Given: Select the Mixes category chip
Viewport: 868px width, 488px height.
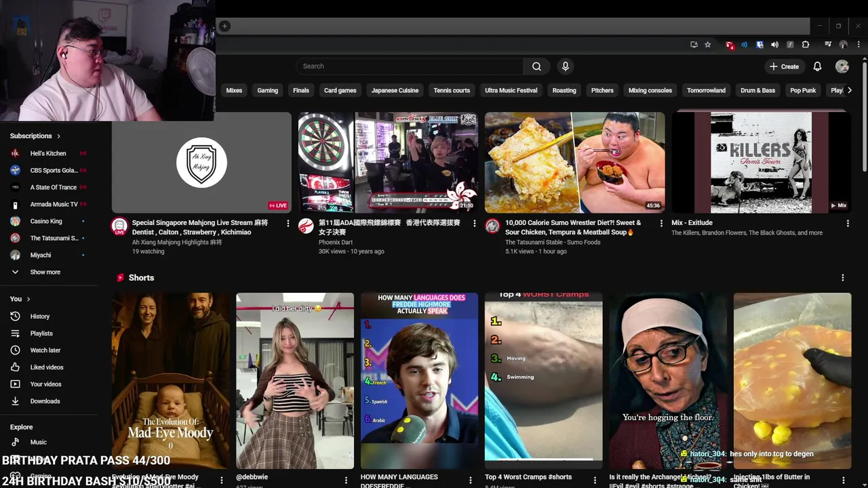Looking at the screenshot, I should (234, 90).
